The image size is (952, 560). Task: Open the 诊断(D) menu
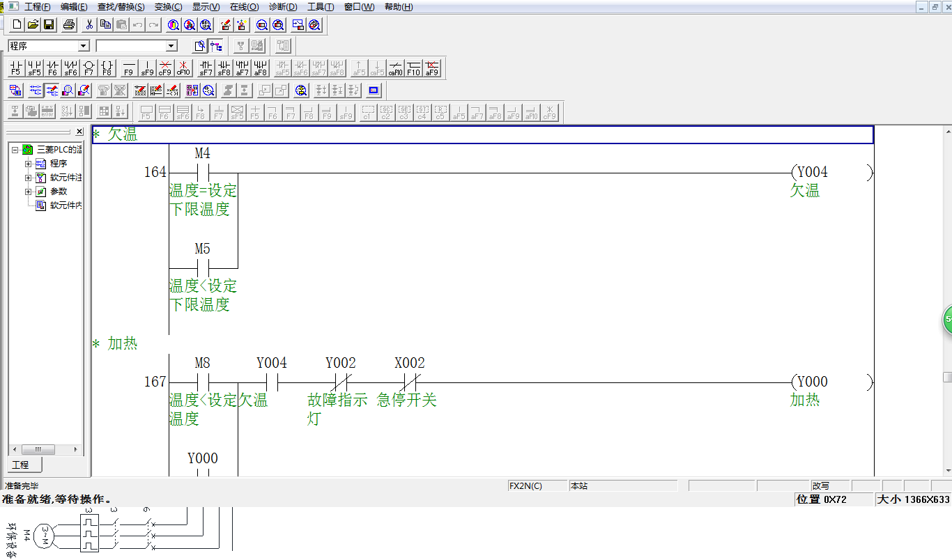click(x=283, y=7)
